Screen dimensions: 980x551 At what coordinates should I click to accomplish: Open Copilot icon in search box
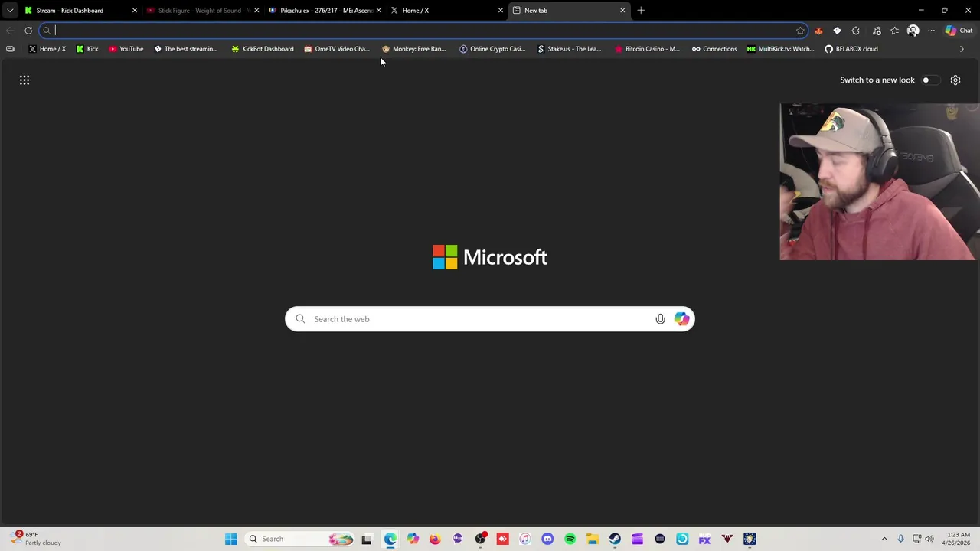pyautogui.click(x=681, y=319)
